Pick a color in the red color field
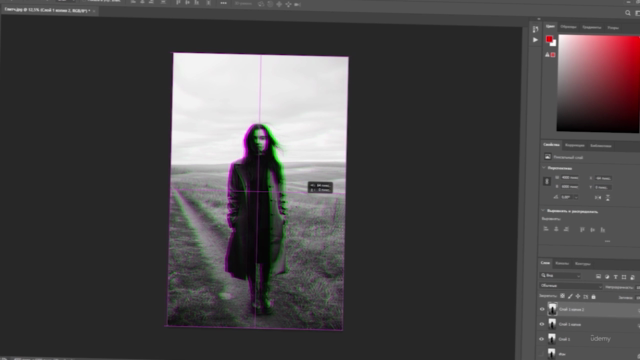The height and width of the screenshot is (360, 640). pyautogui.click(x=599, y=84)
